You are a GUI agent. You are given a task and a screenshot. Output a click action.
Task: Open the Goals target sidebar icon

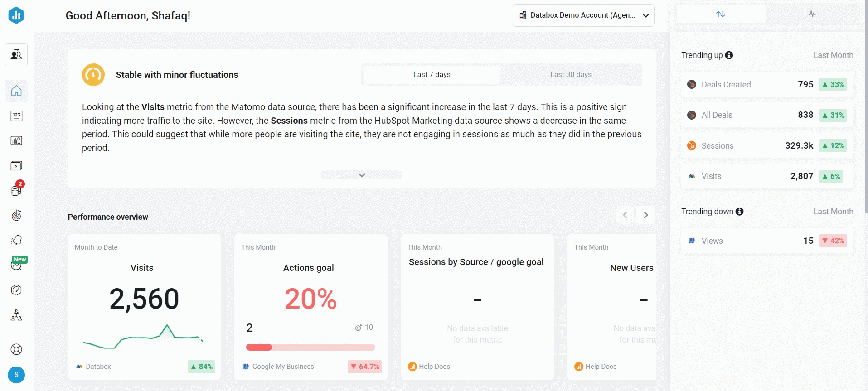pos(16,215)
